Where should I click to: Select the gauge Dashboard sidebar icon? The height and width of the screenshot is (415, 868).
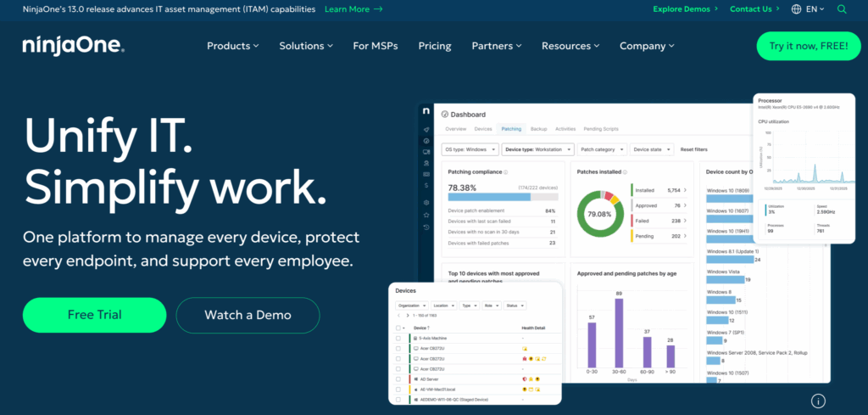point(426,141)
